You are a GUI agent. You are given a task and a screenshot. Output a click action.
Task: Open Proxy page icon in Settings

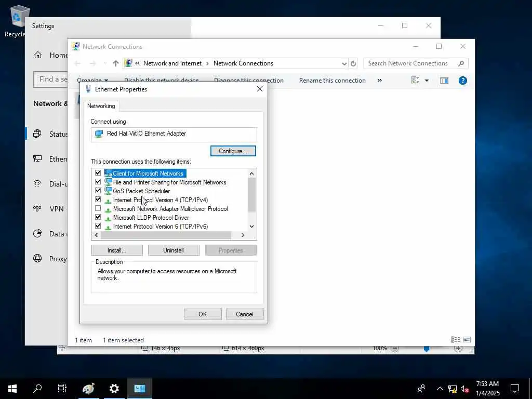(37, 259)
